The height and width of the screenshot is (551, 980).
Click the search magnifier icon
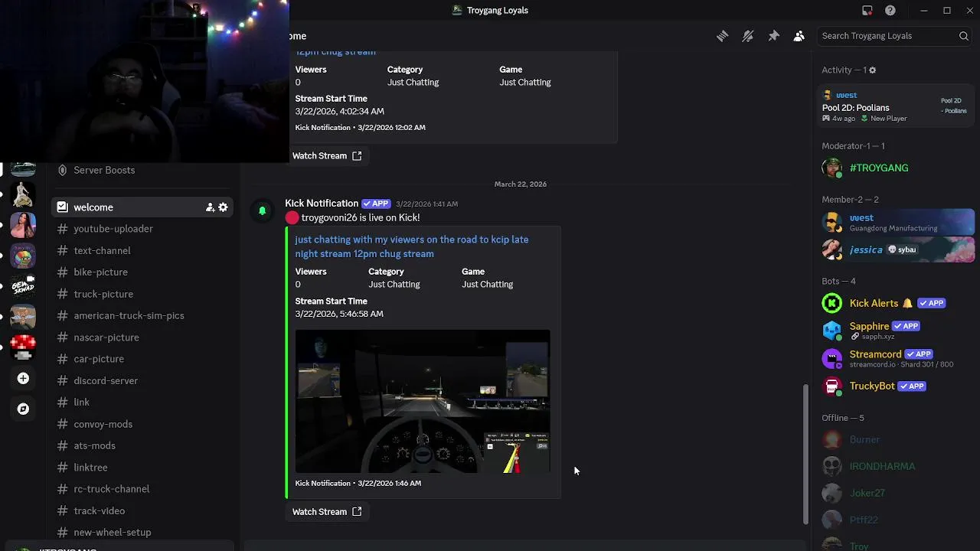[964, 36]
